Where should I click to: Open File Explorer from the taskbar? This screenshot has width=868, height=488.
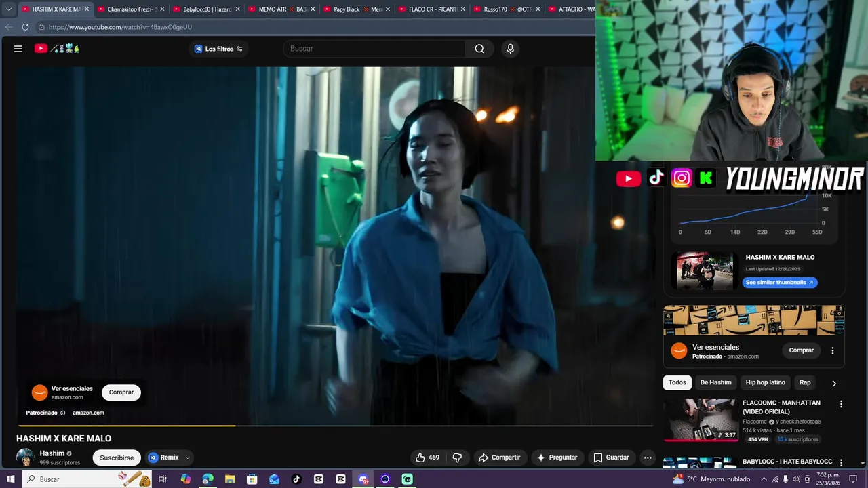click(230, 479)
